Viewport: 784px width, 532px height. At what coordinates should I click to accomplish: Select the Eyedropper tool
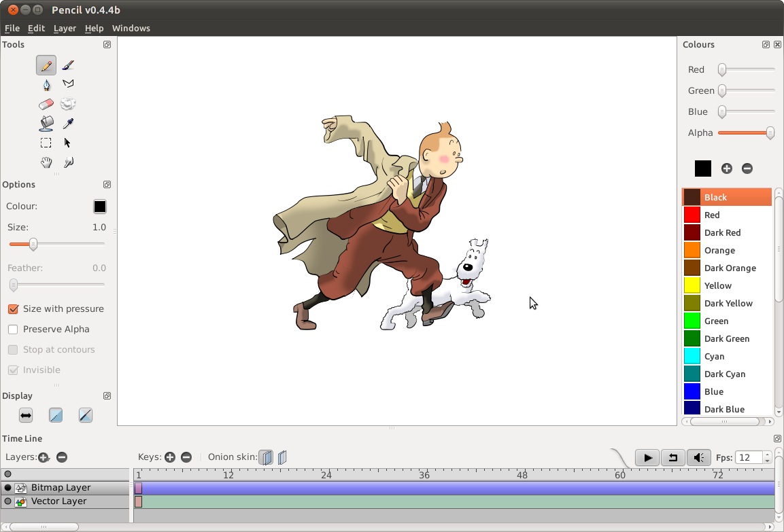click(67, 123)
